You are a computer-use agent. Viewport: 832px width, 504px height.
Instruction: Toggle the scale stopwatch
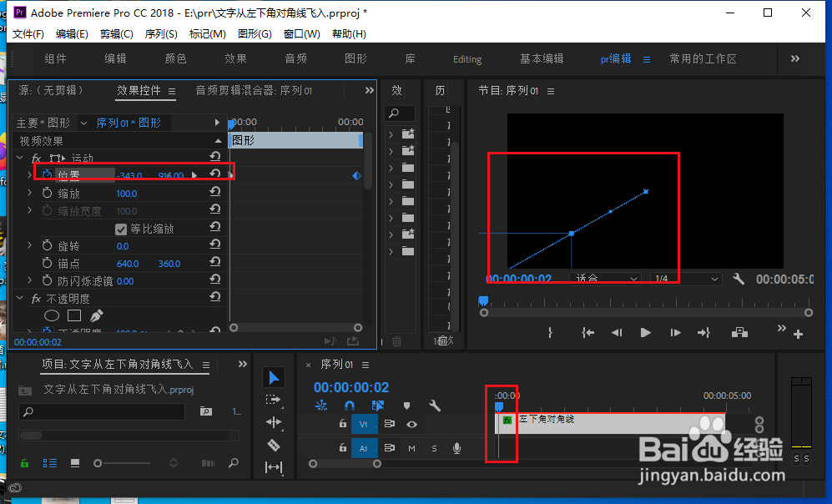coord(48,193)
